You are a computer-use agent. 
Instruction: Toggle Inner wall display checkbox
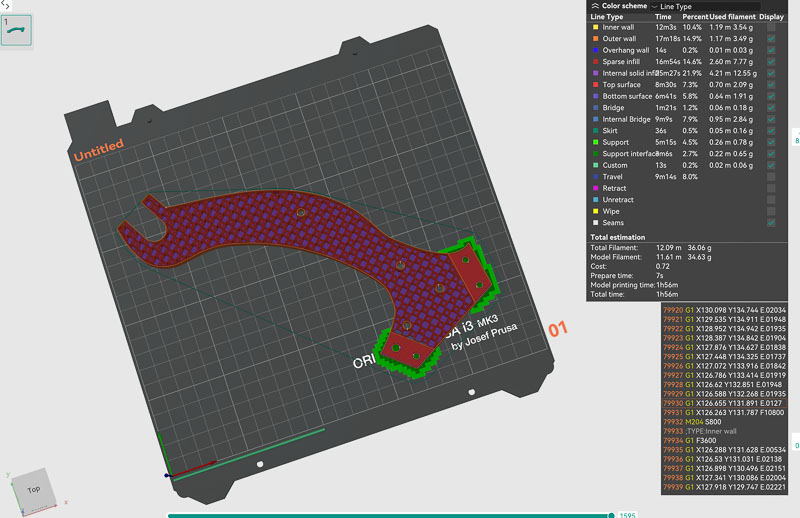point(770,27)
